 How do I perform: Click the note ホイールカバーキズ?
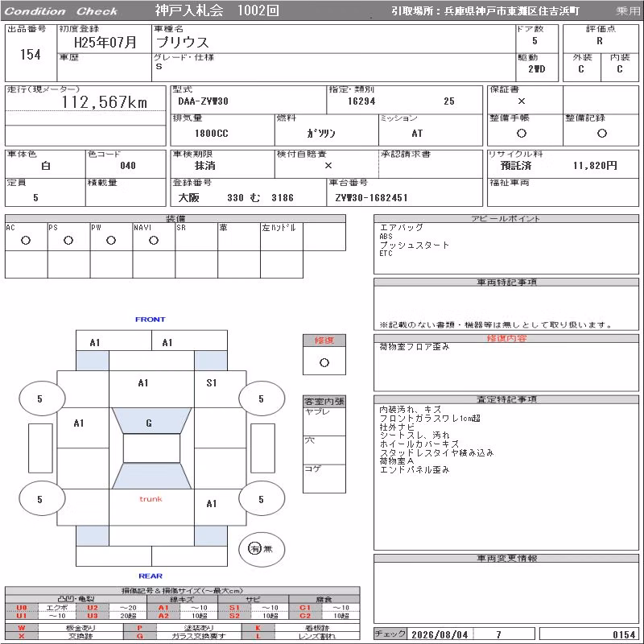[419, 444]
